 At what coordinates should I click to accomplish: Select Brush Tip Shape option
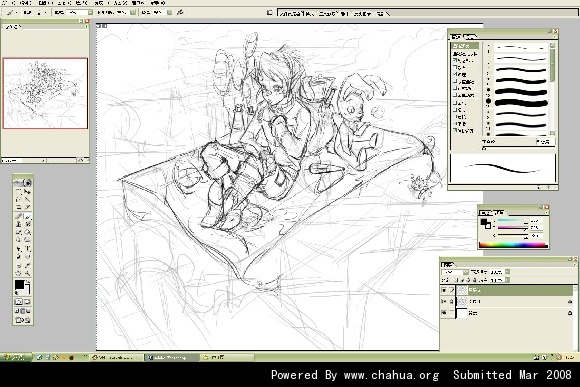[465, 54]
